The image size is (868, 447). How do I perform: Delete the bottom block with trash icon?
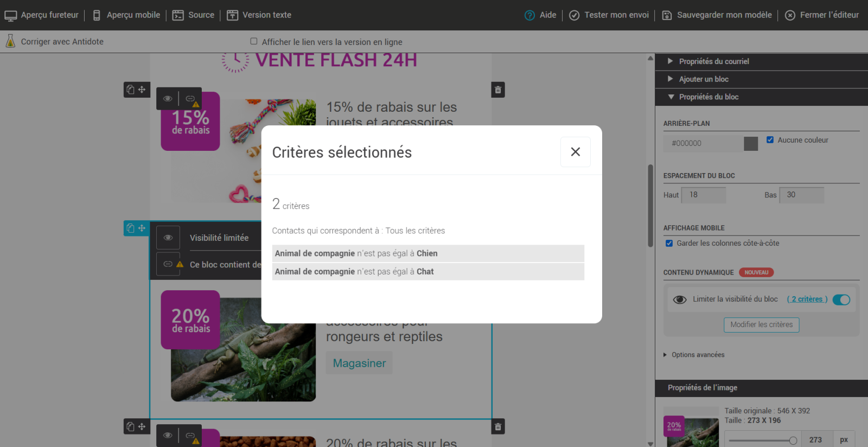tap(498, 427)
